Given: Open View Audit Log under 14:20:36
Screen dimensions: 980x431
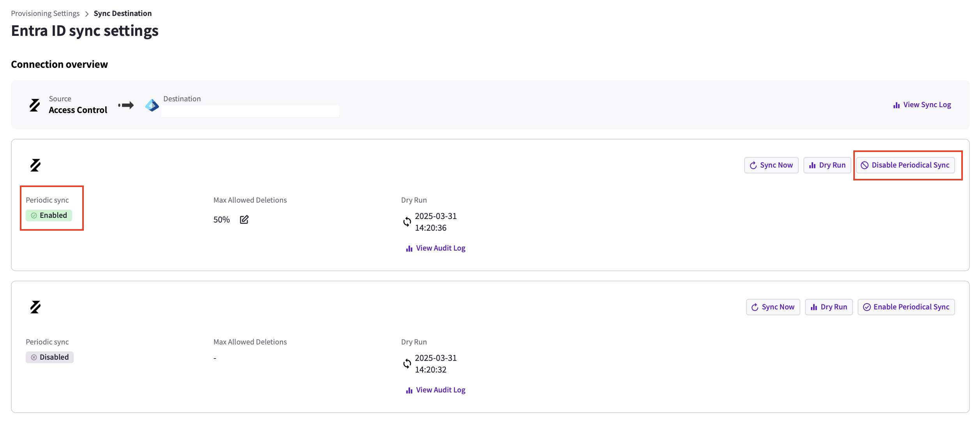Looking at the screenshot, I should 435,248.
